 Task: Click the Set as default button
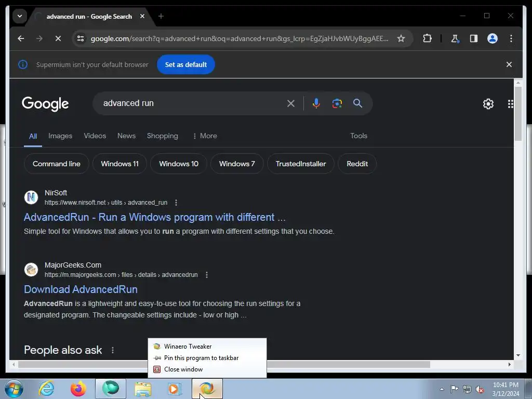(186, 64)
